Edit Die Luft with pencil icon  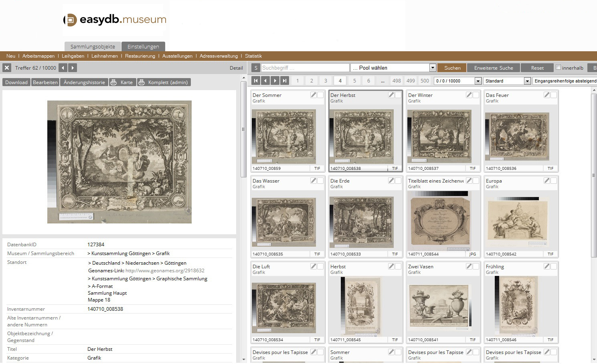point(314,266)
